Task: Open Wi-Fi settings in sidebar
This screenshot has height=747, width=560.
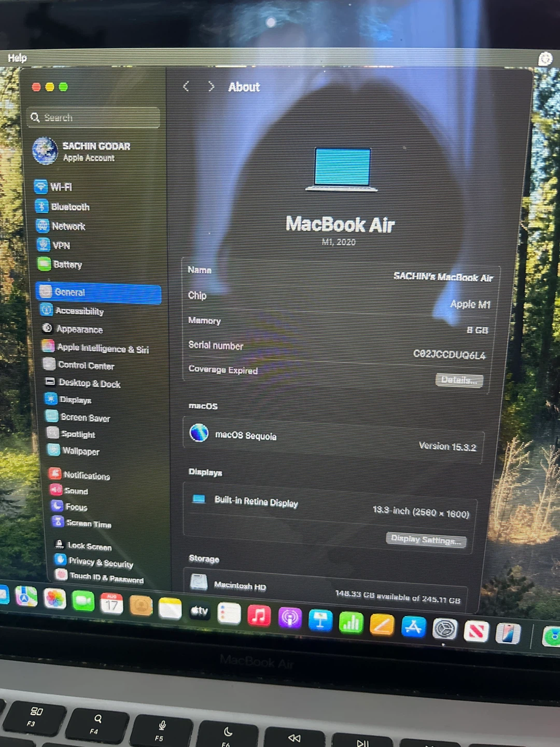Action: point(54,187)
